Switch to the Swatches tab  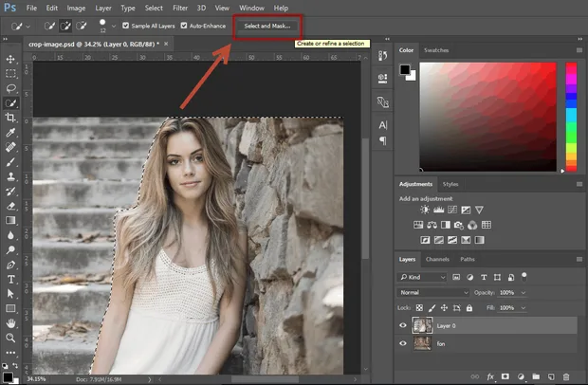(x=436, y=50)
